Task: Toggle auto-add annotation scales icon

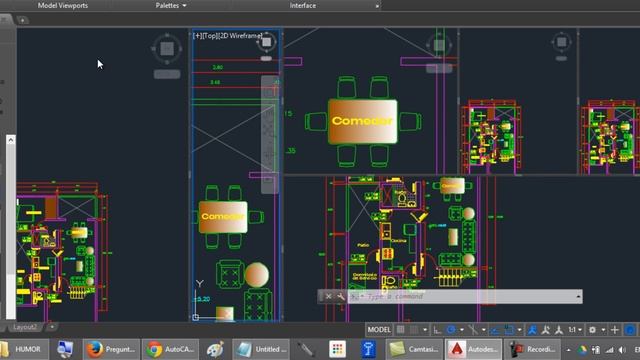Action: 545,330
